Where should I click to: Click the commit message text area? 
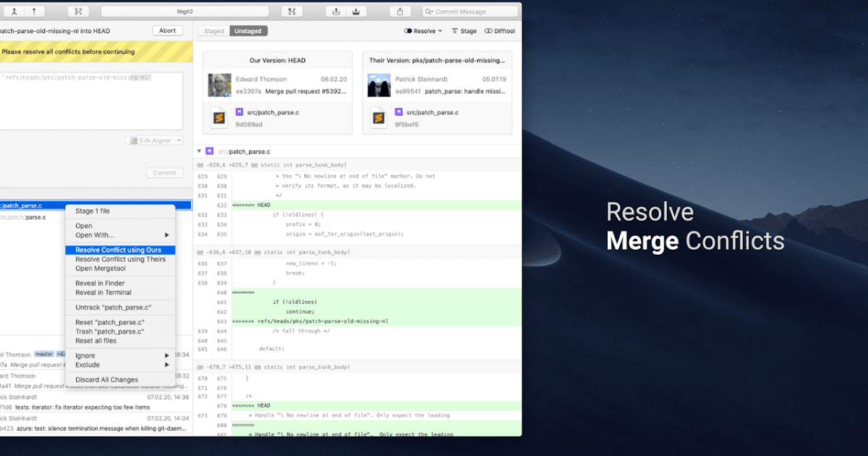pyautogui.click(x=91, y=101)
